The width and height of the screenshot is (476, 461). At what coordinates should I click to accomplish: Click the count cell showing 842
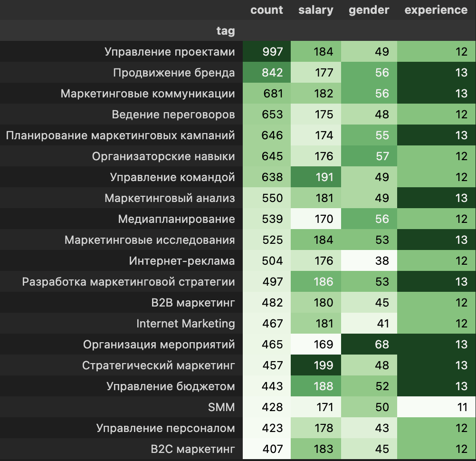(x=272, y=73)
